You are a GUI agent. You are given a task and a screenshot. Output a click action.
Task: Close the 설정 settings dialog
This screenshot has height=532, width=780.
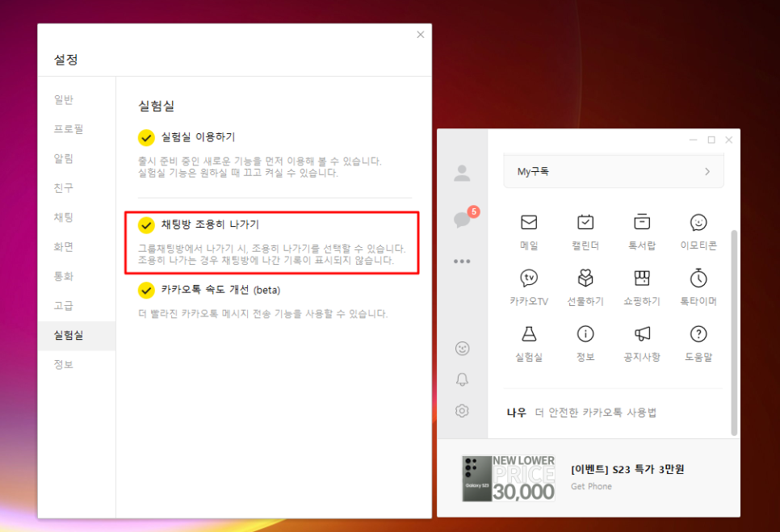421,34
